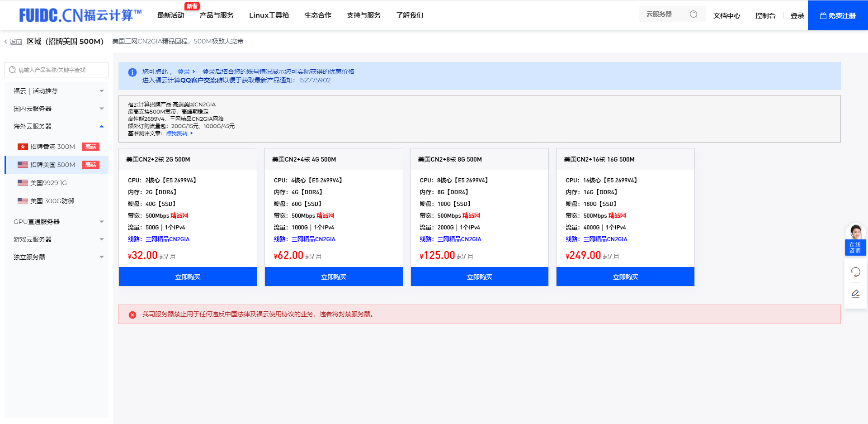Click the magnifier icon in the product search box
This screenshot has width=868, height=424.
[12, 70]
